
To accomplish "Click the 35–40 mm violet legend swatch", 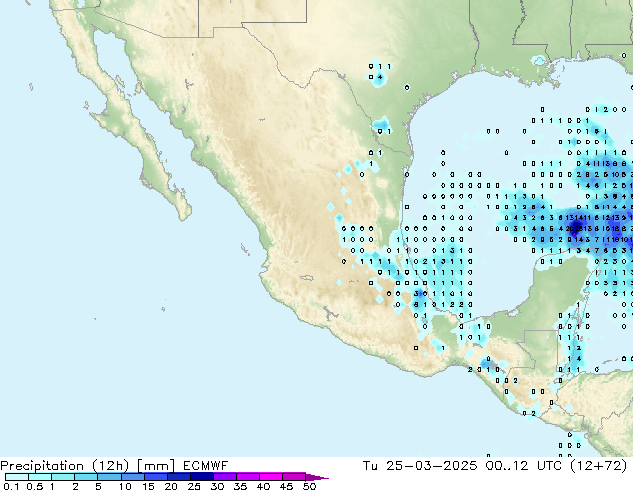I will [247, 477].
